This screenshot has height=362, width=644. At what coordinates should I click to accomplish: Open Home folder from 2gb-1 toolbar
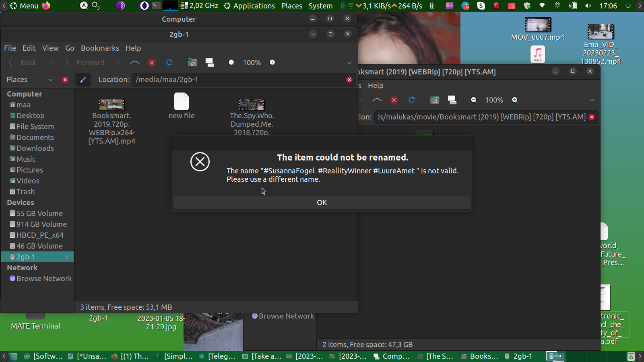pyautogui.click(x=192, y=63)
